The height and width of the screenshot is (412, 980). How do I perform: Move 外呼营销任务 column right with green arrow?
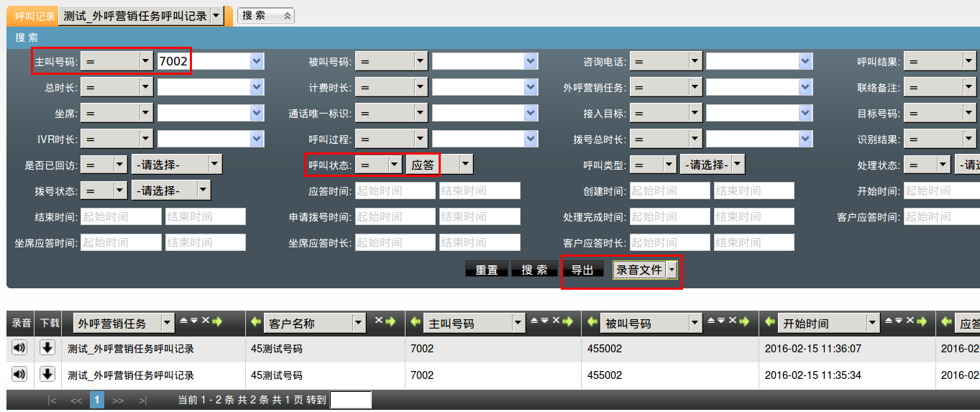coord(217,321)
